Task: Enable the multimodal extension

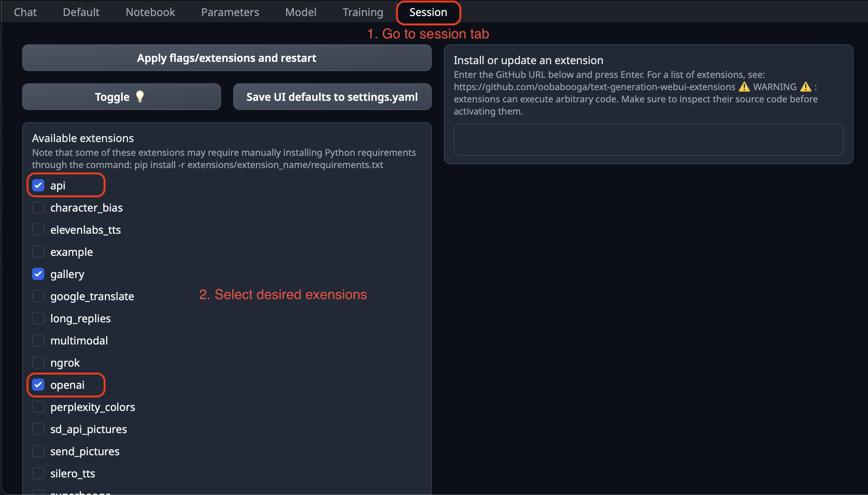Action: pos(38,340)
